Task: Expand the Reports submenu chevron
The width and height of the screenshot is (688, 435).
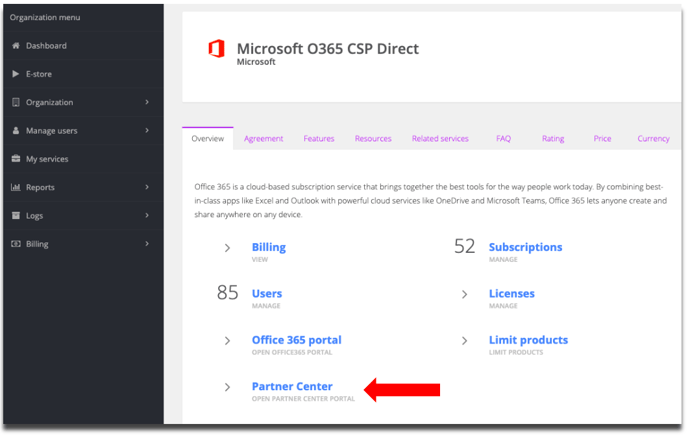Action: pos(147,187)
